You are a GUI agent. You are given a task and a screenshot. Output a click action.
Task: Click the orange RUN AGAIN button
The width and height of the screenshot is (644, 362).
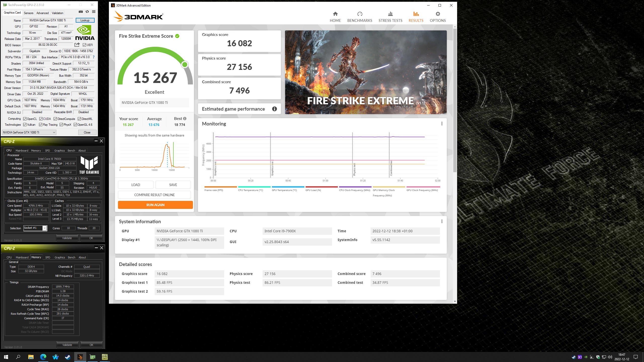(x=155, y=205)
